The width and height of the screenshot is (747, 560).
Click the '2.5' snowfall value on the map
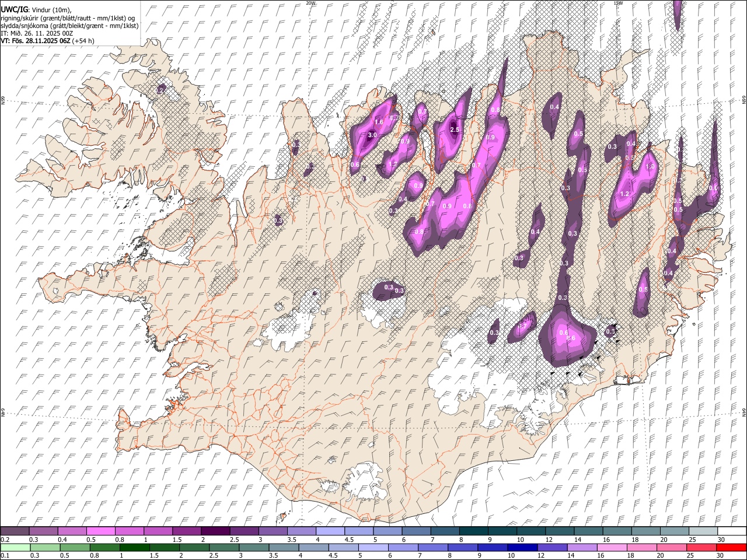pyautogui.click(x=455, y=129)
